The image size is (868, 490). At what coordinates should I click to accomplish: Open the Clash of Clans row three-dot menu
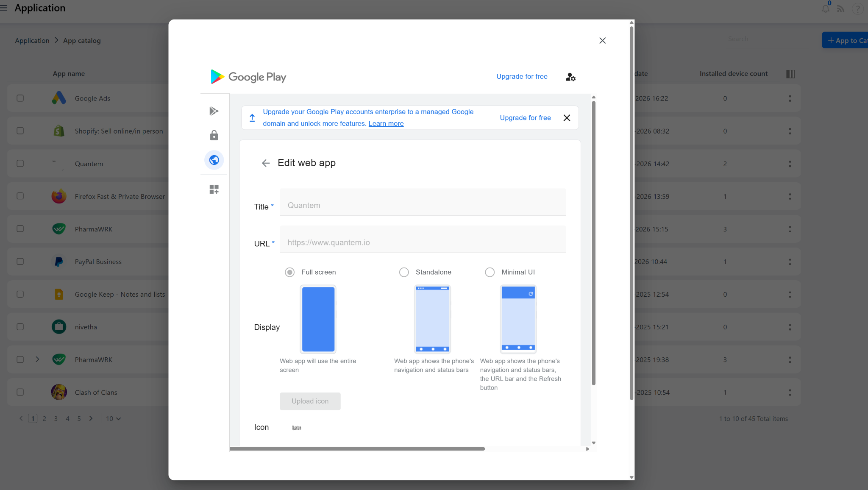pyautogui.click(x=790, y=393)
